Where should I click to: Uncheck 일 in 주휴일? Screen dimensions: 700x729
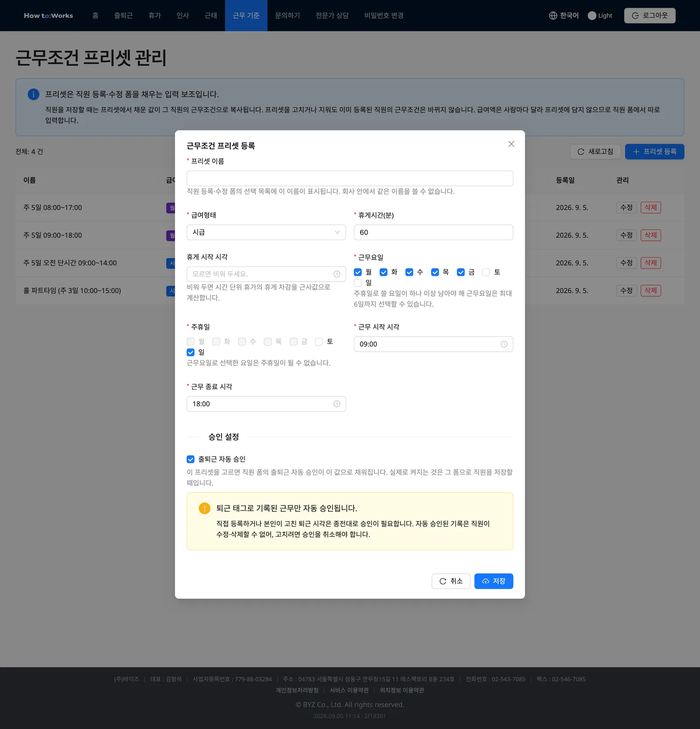tap(190, 352)
